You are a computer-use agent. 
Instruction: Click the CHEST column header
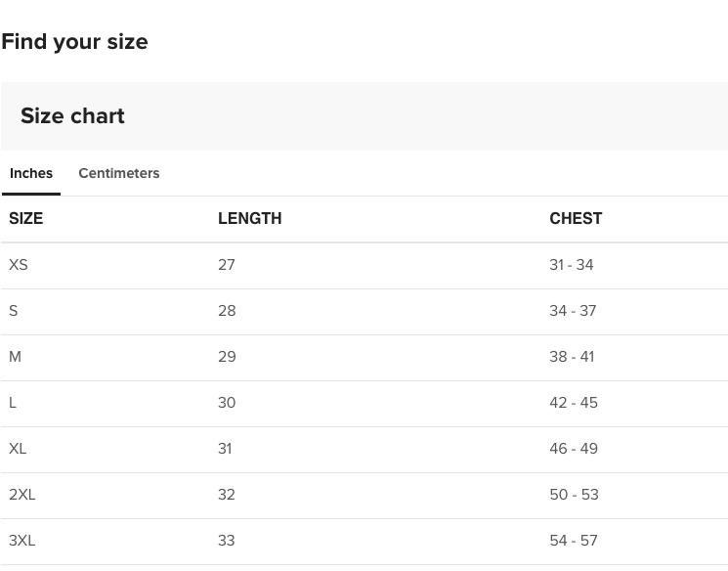tap(576, 219)
